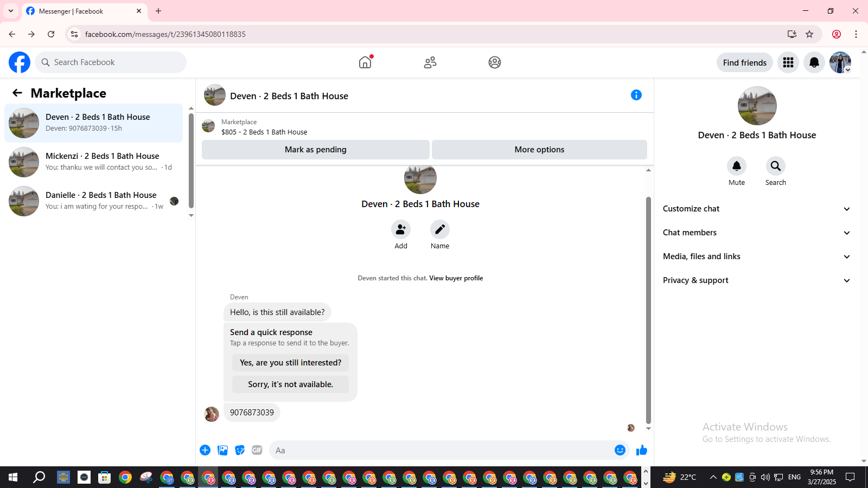Choose a GIF icon
Viewport: 868px width, 488px height.
click(257, 450)
